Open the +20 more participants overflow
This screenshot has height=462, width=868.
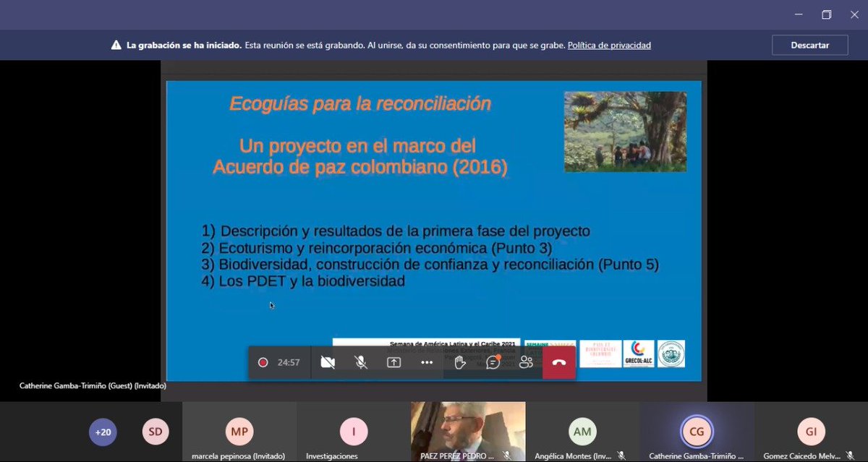pos(102,432)
